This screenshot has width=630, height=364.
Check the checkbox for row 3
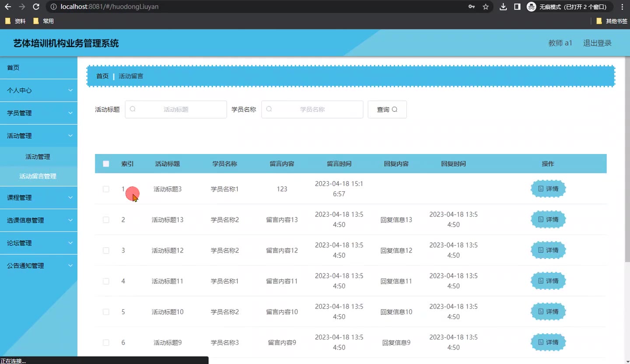(106, 250)
